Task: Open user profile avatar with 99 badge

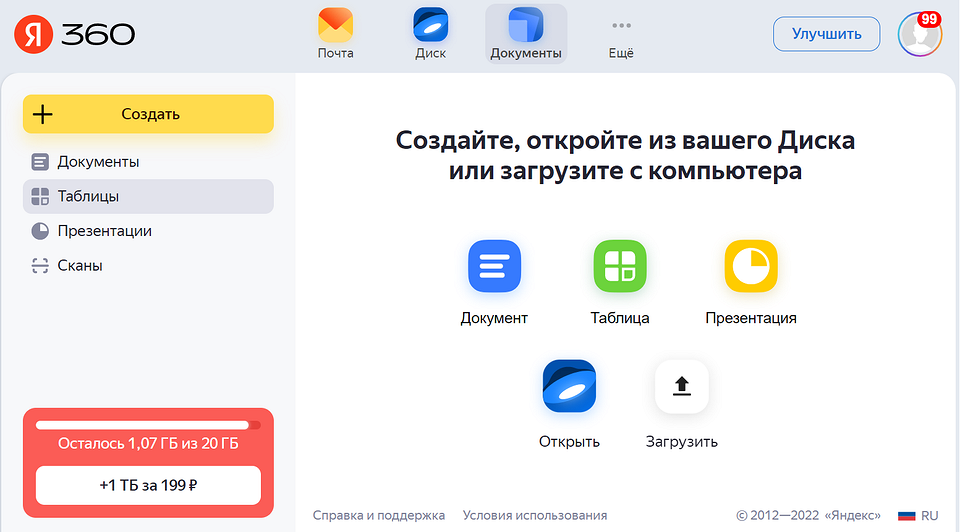Action: [x=920, y=34]
